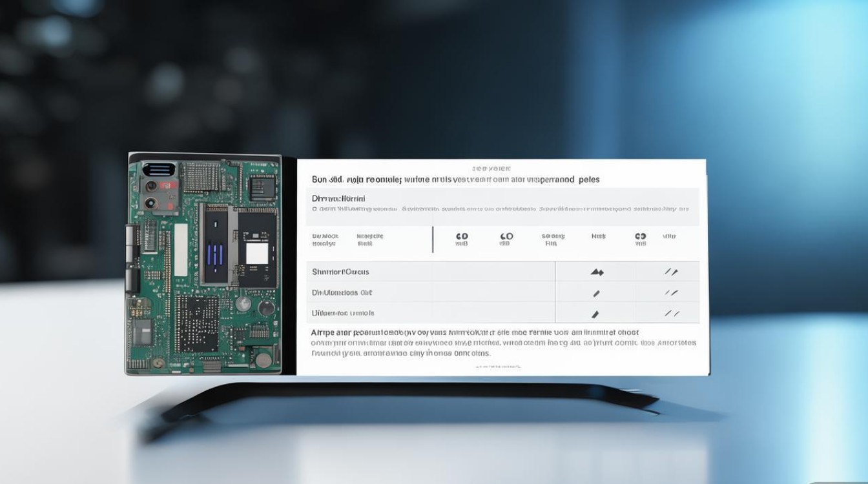Click the small centered footer text below the paragraph
The image size is (868, 484).
[498, 367]
